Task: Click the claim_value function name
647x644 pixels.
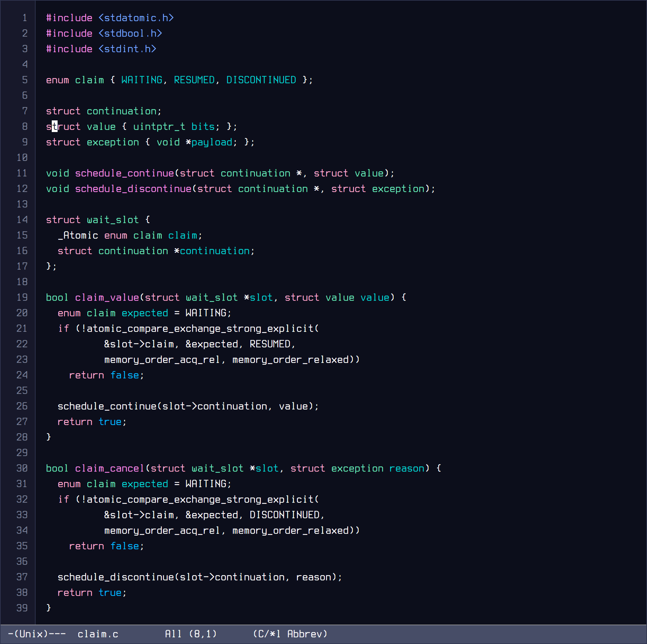Action: click(x=107, y=297)
